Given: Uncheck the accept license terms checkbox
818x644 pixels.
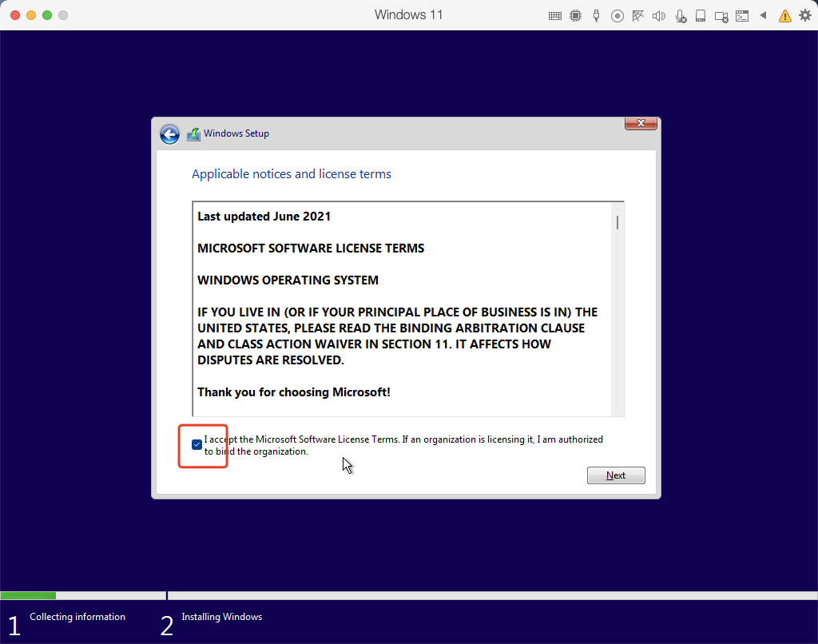Looking at the screenshot, I should click(x=197, y=444).
